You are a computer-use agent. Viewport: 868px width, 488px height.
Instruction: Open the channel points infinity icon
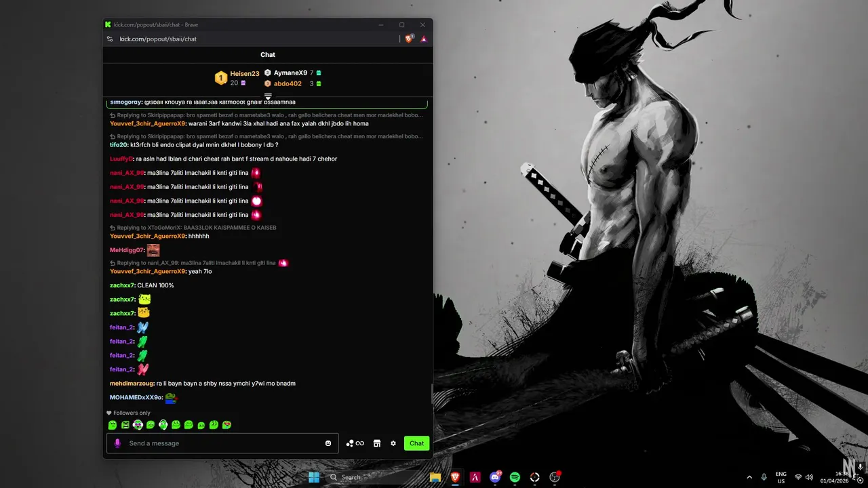point(355,443)
